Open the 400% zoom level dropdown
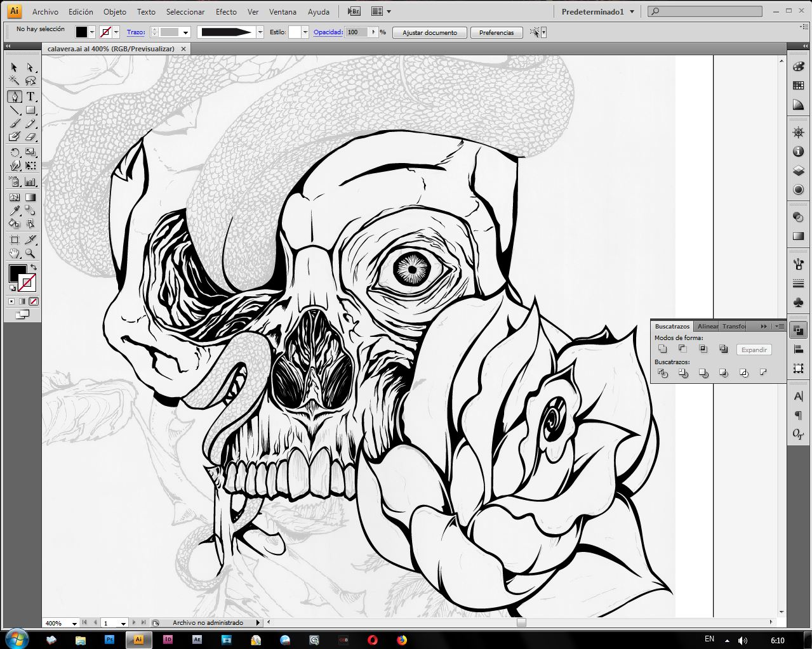Screen dimensions: 812x649 (74, 623)
